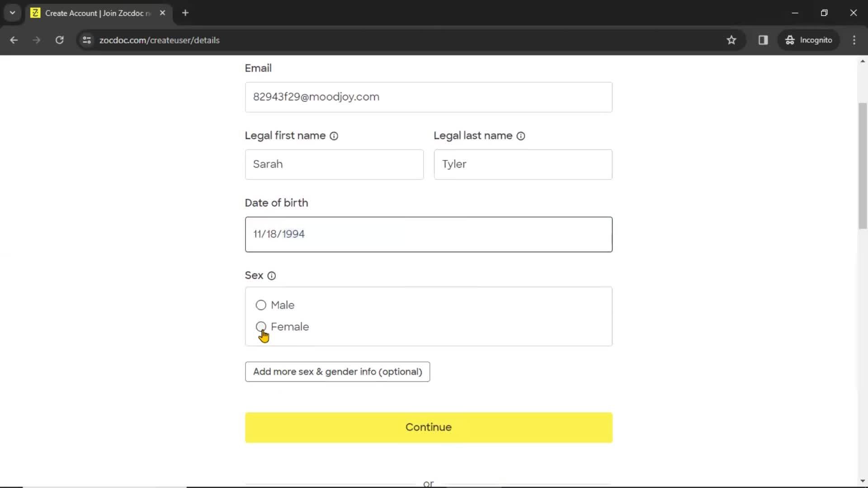This screenshot has width=868, height=488.
Task: Bookmark this page with the star icon
Action: coord(731,40)
